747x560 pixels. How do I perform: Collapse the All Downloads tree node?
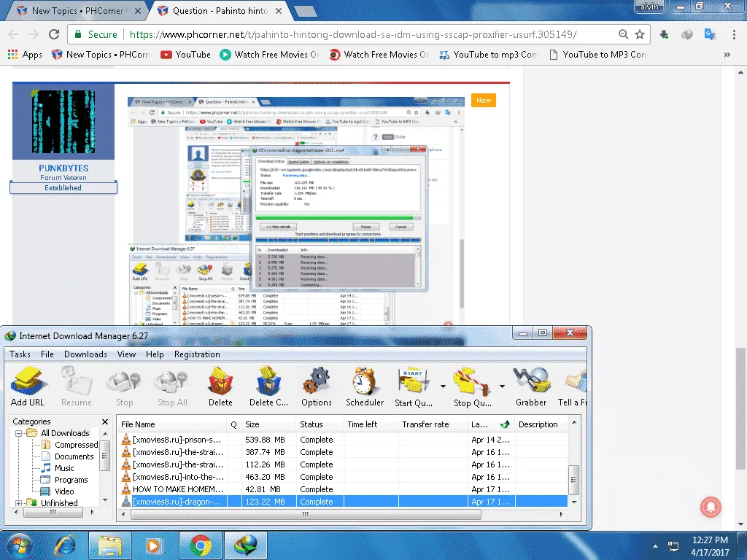pos(18,433)
